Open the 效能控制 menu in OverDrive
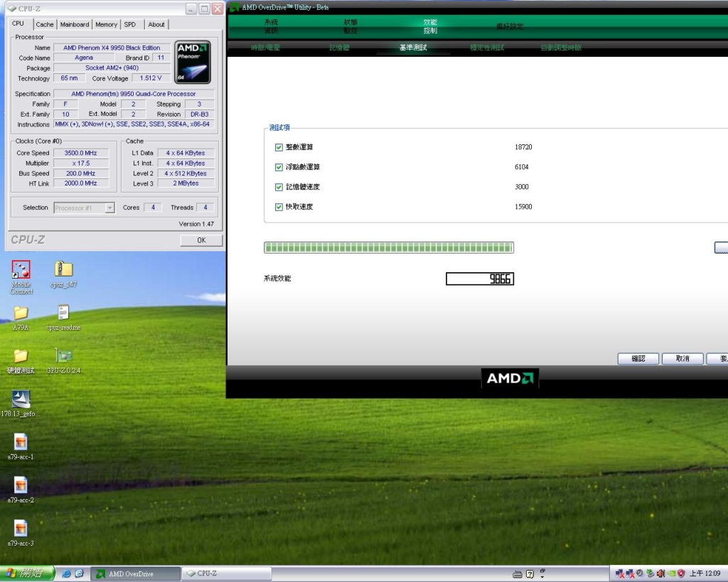 [430, 26]
